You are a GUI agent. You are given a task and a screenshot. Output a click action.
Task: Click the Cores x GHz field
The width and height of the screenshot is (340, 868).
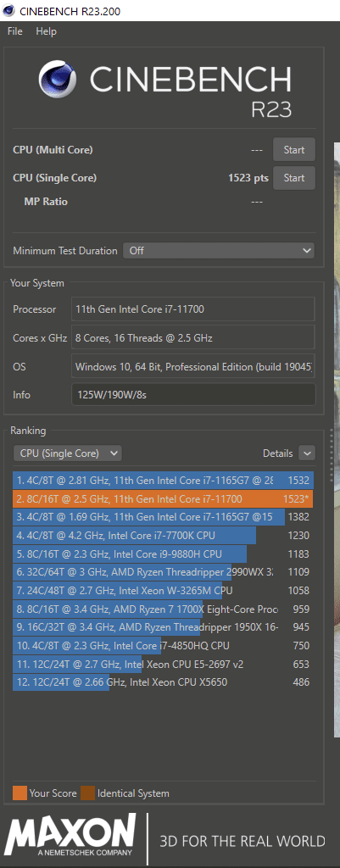pos(192,337)
